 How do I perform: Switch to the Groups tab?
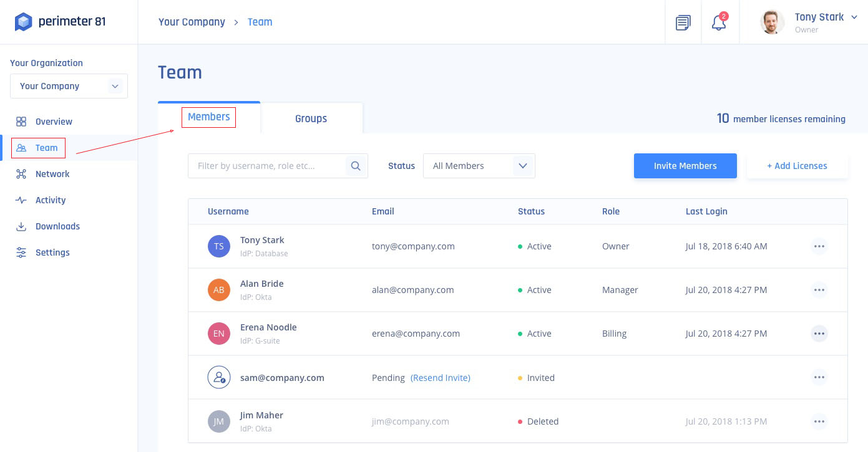[311, 118]
